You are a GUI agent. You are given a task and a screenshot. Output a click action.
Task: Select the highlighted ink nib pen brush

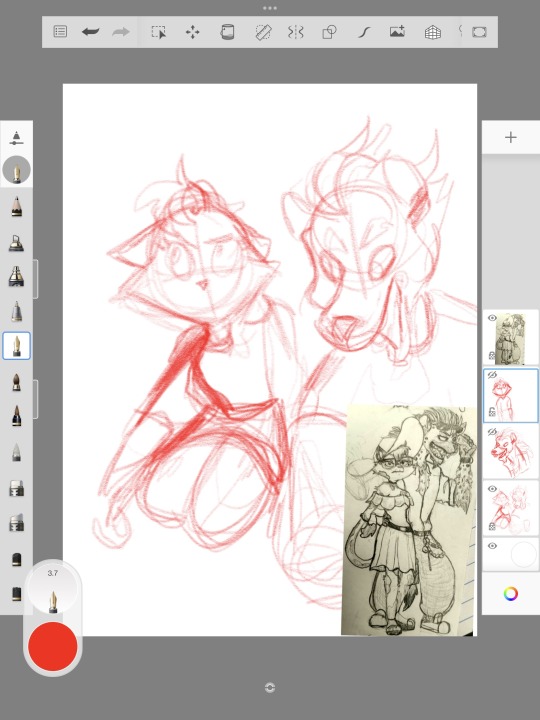[17, 346]
